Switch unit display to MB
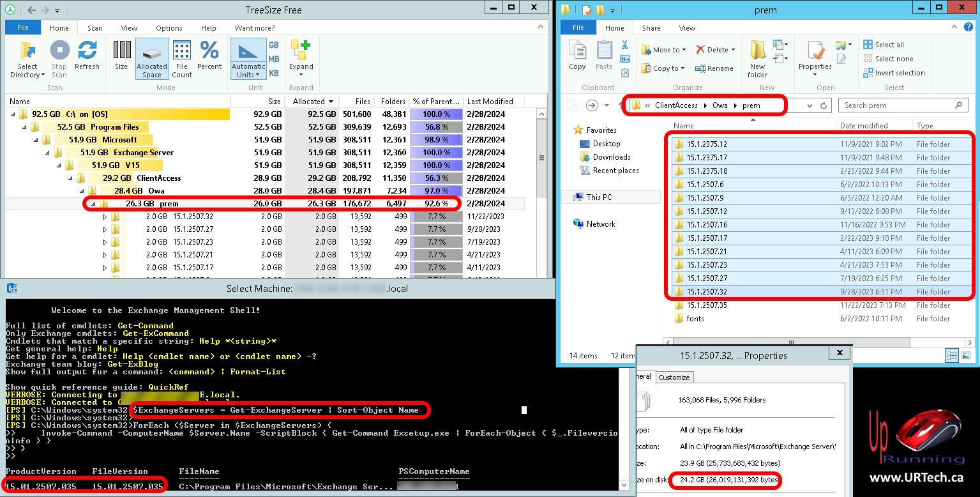This screenshot has height=497, width=980. coord(274,59)
